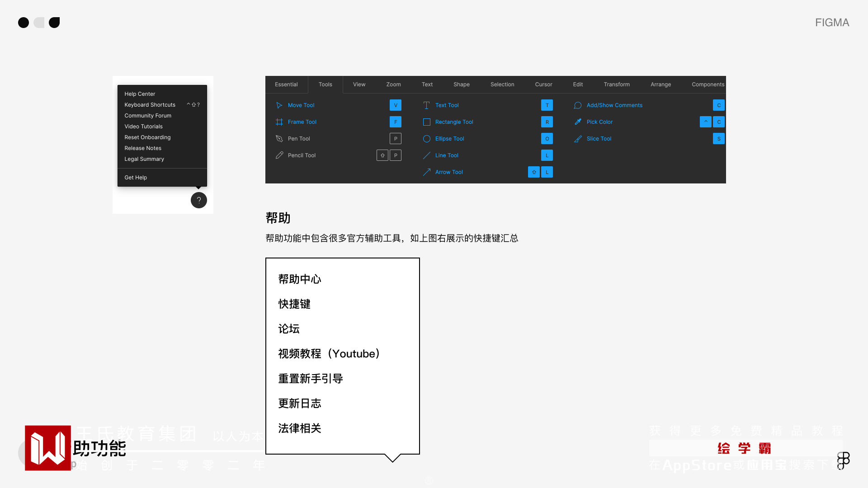Image resolution: width=868 pixels, height=488 pixels.
Task: Open Keyboard Shortcuts from help menu
Action: (150, 105)
